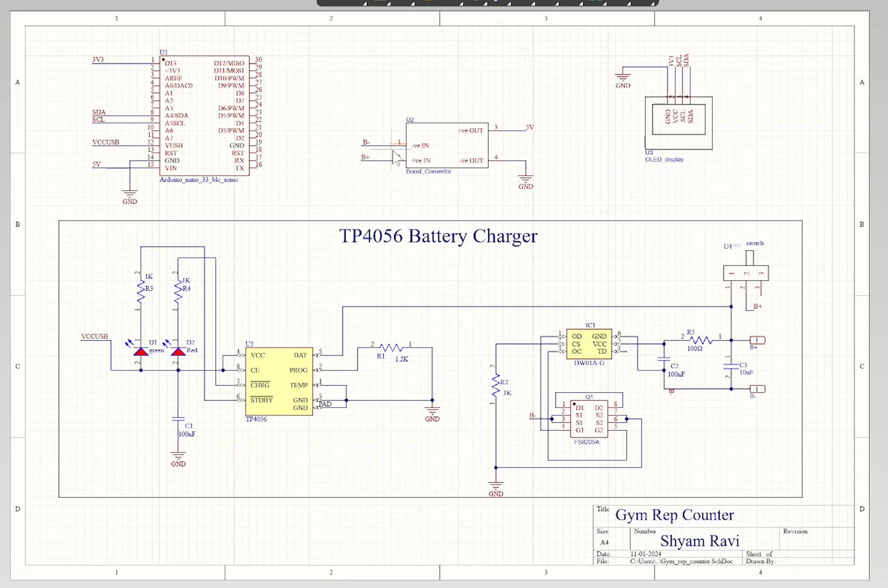Select GND symbol under capacitor C1
888x588 pixels.
coord(178,459)
